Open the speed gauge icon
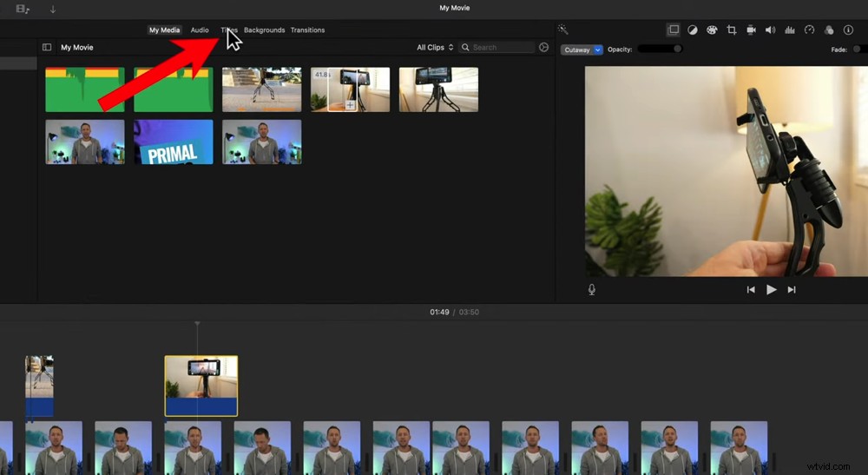The height and width of the screenshot is (475, 868). pyautogui.click(x=809, y=30)
